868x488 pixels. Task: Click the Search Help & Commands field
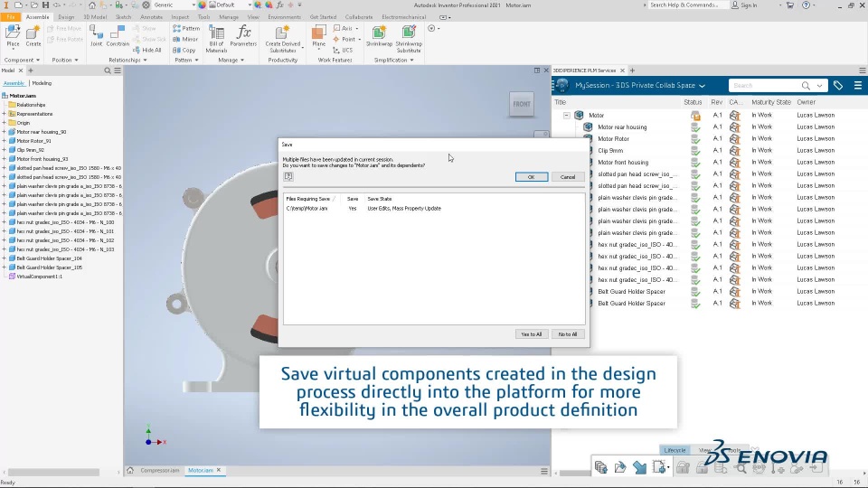pyautogui.click(x=686, y=5)
